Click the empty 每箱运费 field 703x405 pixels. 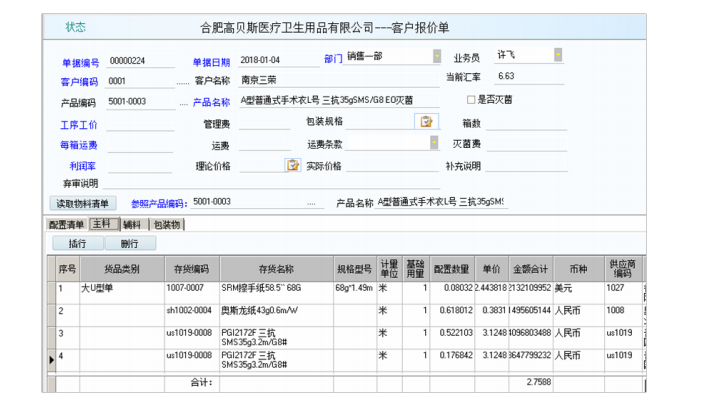coord(140,145)
